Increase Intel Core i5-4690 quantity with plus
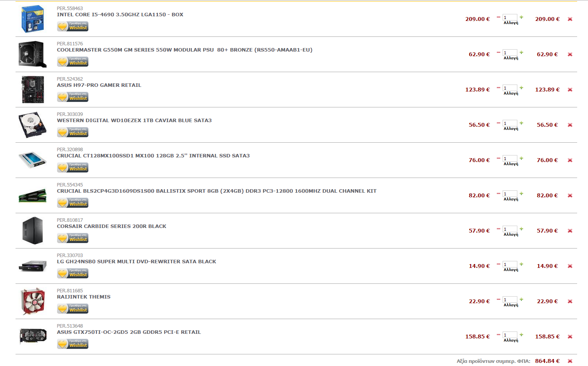588x366 pixels. [521, 17]
